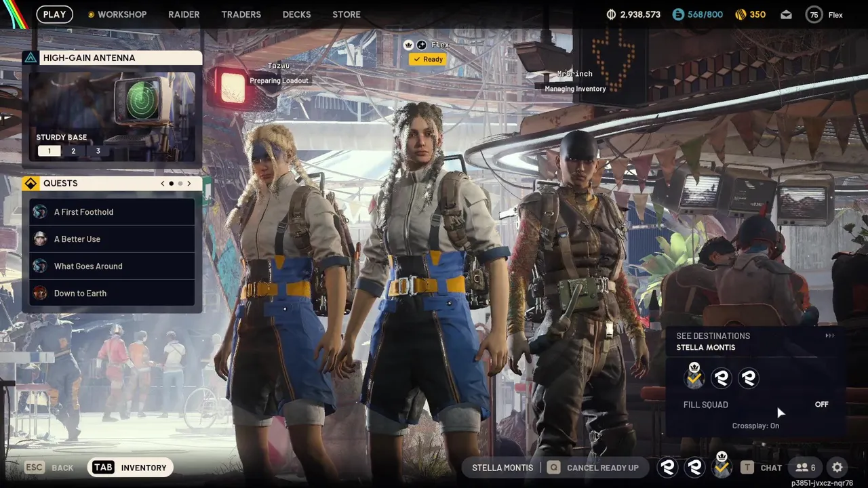This screenshot has height=488, width=868.
Task: Select Sturdy Base stage 3
Action: coord(98,151)
